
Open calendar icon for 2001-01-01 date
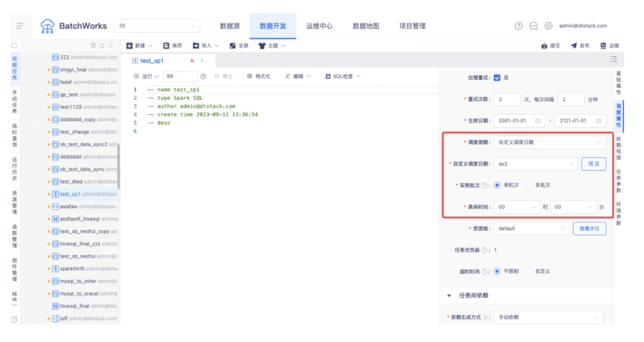[x=538, y=121]
